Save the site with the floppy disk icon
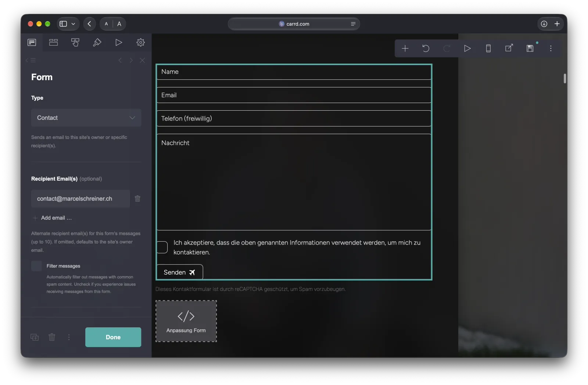Viewport: 588px width, 385px height. coord(530,49)
